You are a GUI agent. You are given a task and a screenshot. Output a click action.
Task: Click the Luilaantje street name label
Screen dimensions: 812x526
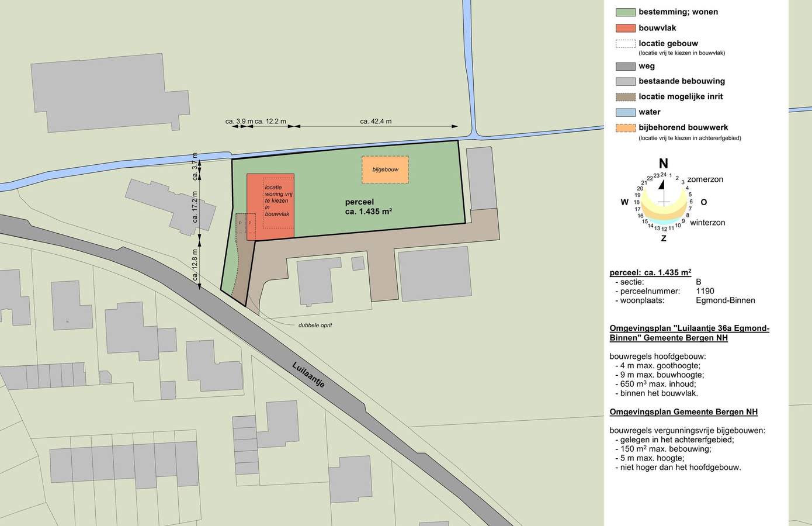(308, 375)
